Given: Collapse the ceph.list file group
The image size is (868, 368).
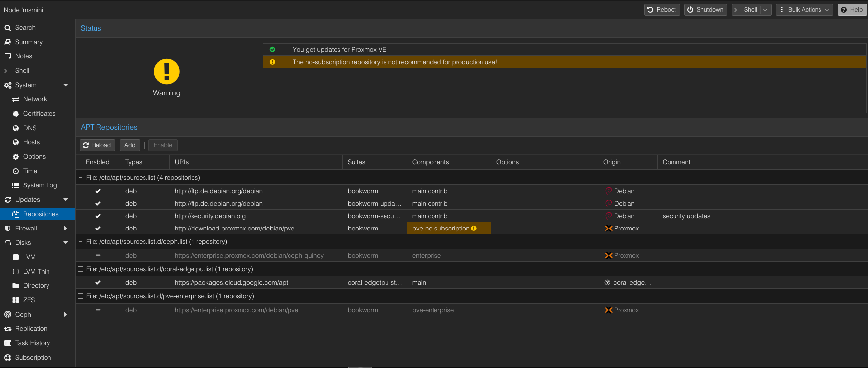Looking at the screenshot, I should 80,242.
